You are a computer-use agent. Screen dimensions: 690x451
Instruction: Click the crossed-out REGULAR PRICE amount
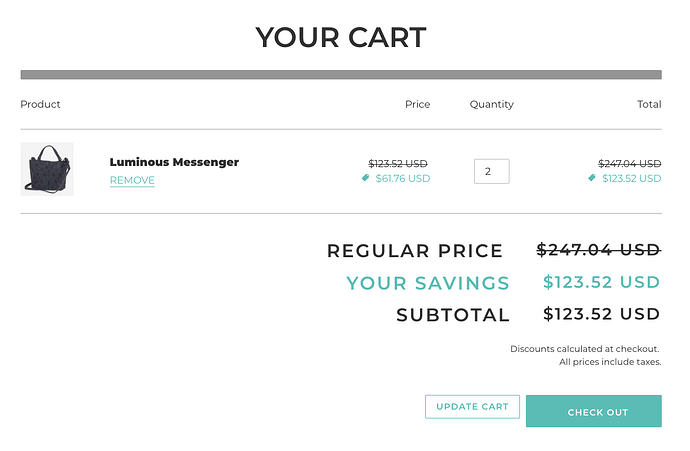[x=598, y=250]
